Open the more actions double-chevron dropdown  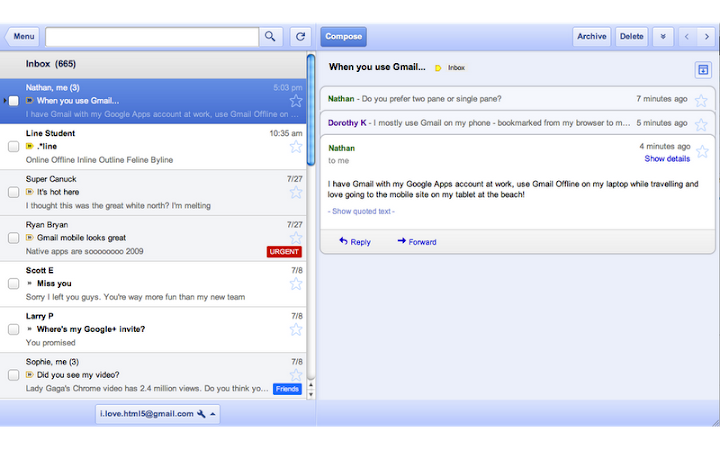[663, 37]
